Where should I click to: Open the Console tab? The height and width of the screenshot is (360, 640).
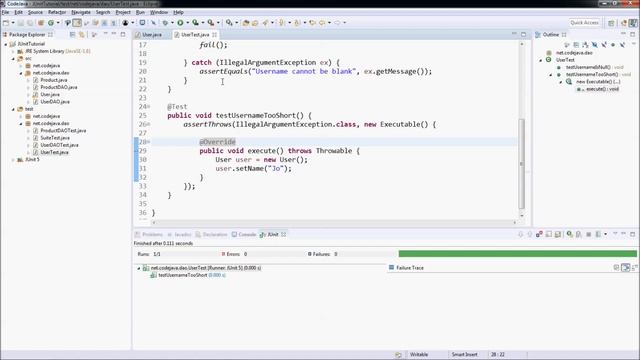coord(244,234)
